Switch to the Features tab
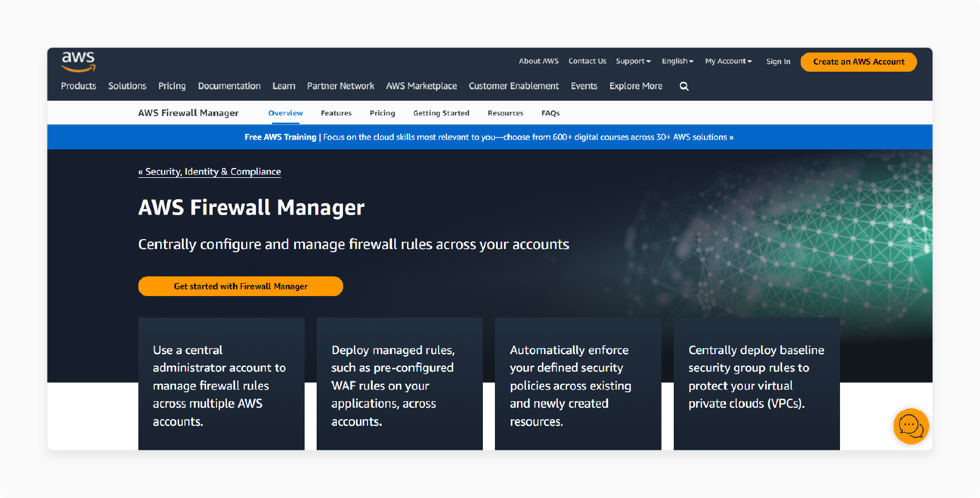 tap(336, 113)
